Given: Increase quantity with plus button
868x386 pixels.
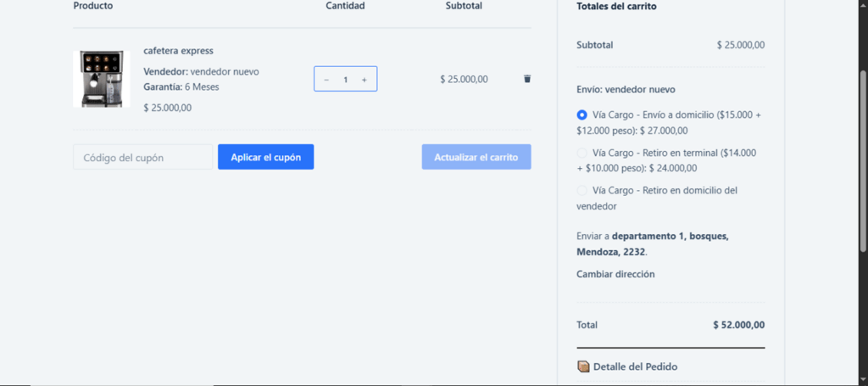Looking at the screenshot, I should 364,80.
